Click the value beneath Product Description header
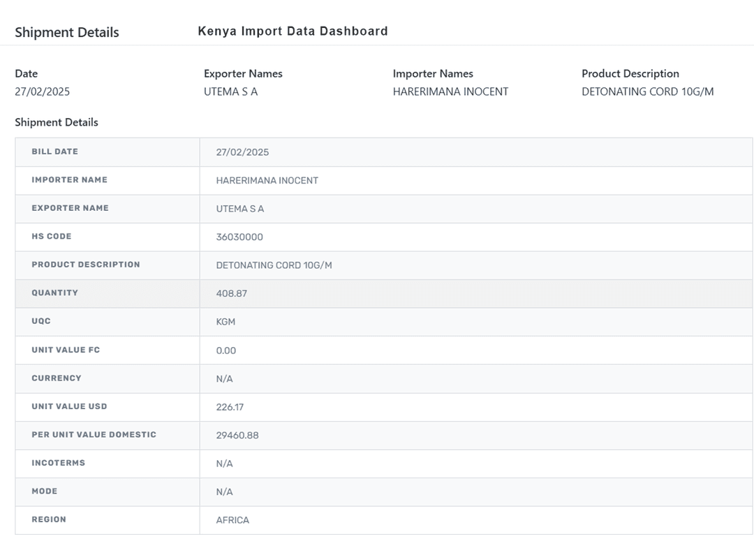Image resolution: width=754 pixels, height=560 pixels. tap(647, 91)
